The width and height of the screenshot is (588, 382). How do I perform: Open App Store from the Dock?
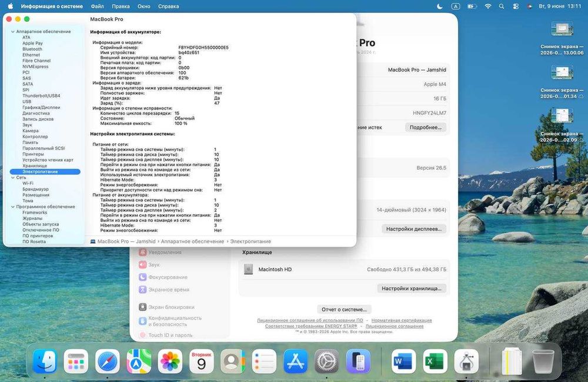[x=296, y=362]
